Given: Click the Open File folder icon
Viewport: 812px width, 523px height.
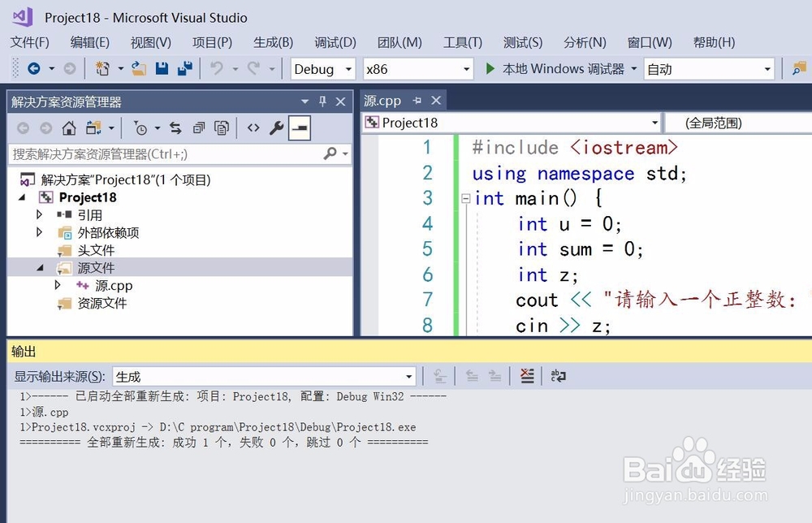Looking at the screenshot, I should [139, 68].
